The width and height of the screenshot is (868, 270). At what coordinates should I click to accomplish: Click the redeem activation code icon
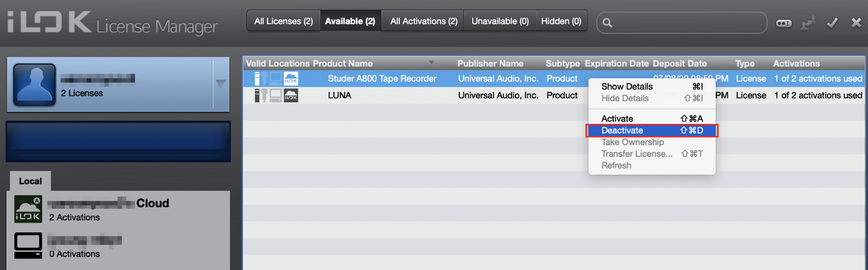pyautogui.click(x=783, y=23)
